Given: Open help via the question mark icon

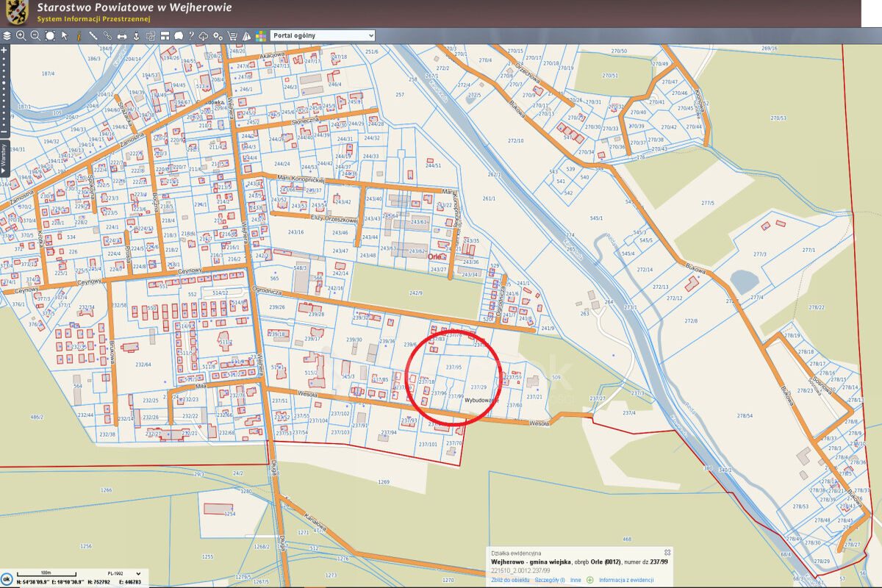Looking at the screenshot, I should 190,35.
